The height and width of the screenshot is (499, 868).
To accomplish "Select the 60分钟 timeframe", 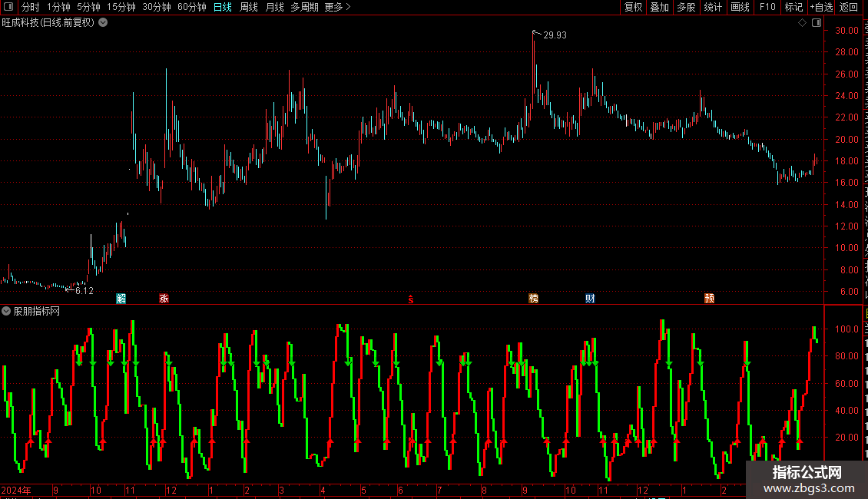I will tap(192, 7).
